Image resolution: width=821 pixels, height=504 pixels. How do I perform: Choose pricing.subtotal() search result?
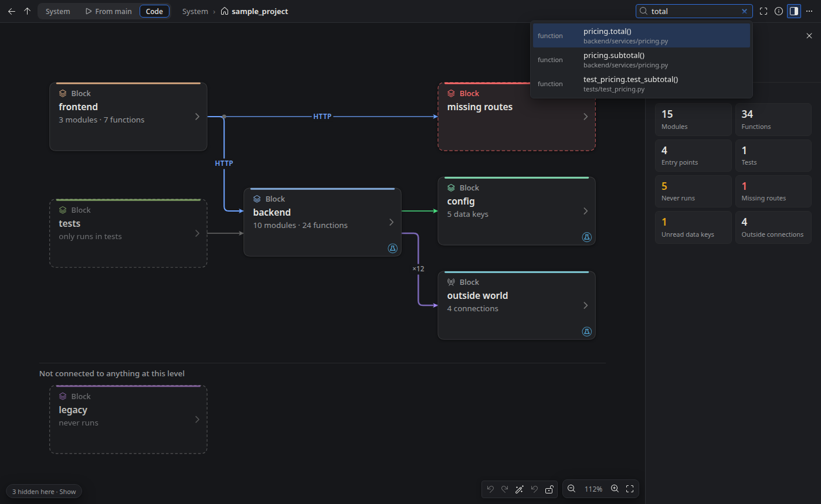pyautogui.click(x=642, y=60)
